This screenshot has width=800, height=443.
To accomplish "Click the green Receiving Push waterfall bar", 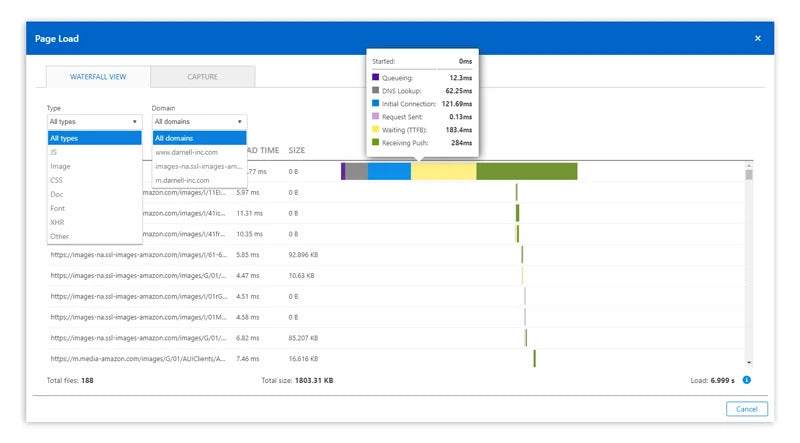I will point(526,171).
